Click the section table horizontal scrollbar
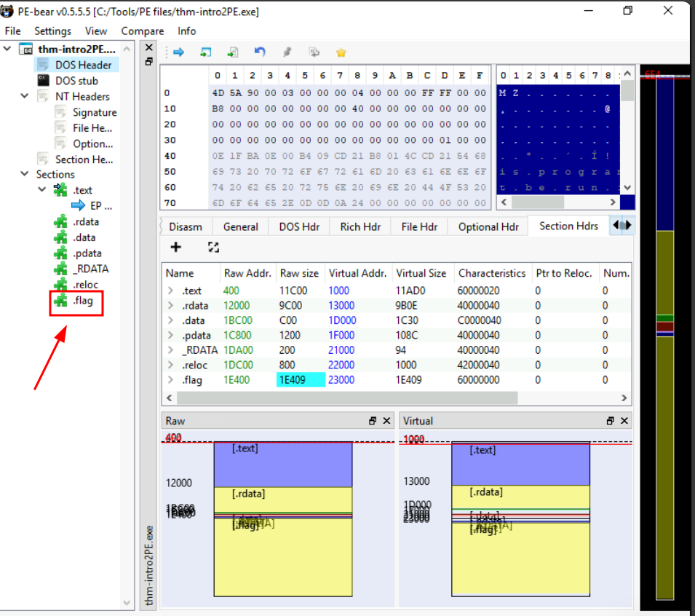Viewport: 695px width, 616px height. pyautogui.click(x=347, y=398)
